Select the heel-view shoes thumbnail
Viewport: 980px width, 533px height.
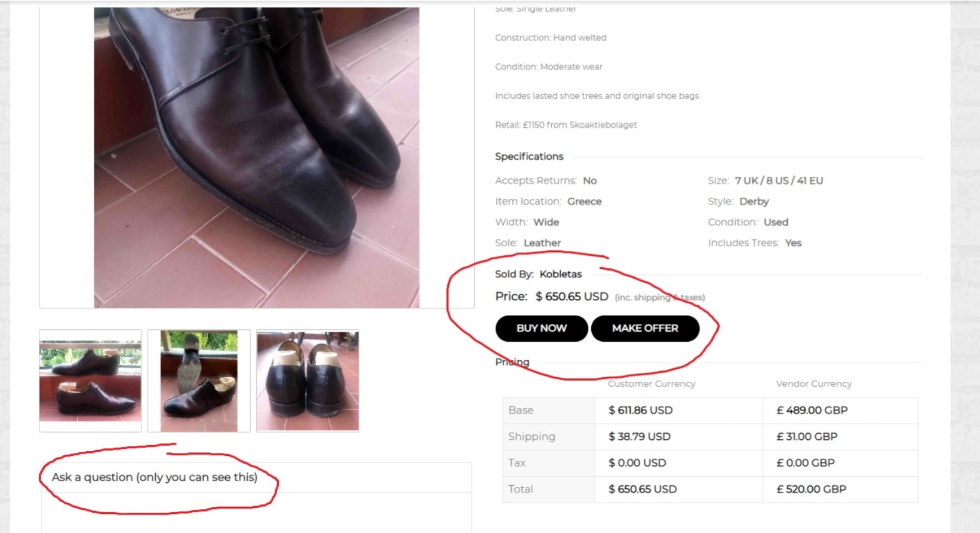coord(308,381)
